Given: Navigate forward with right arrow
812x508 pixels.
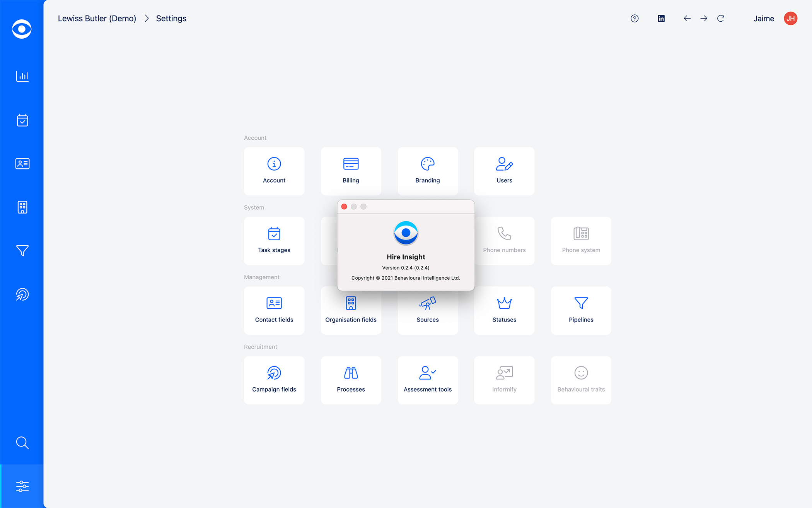Looking at the screenshot, I should 704,19.
